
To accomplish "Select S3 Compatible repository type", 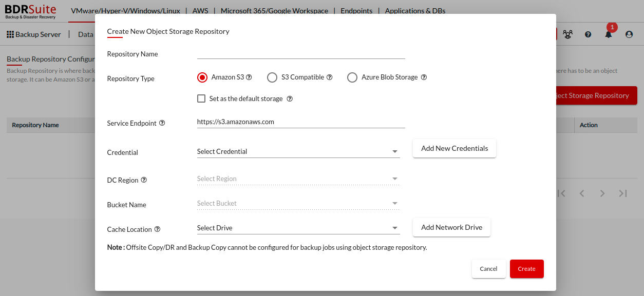I will [x=272, y=77].
